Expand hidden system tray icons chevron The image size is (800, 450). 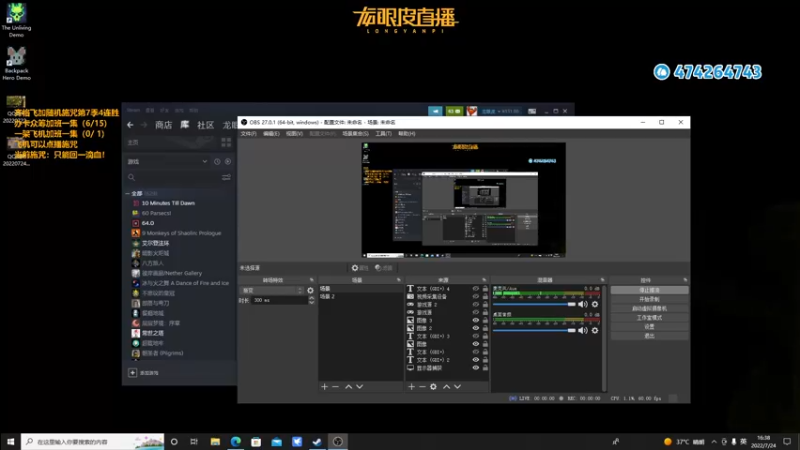(714, 442)
